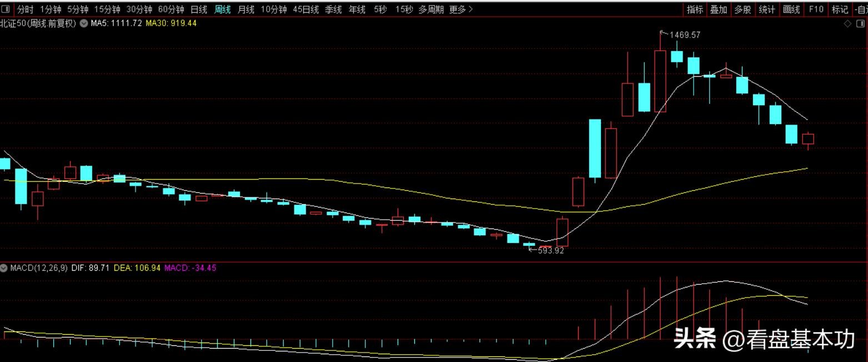Select the 月线 monthly period tab
Screen dimensions: 868x362
tap(246, 9)
